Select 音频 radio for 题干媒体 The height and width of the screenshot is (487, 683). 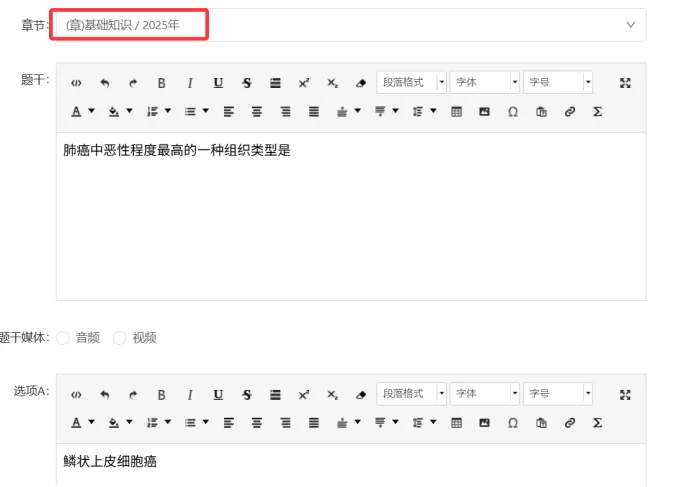coord(63,338)
